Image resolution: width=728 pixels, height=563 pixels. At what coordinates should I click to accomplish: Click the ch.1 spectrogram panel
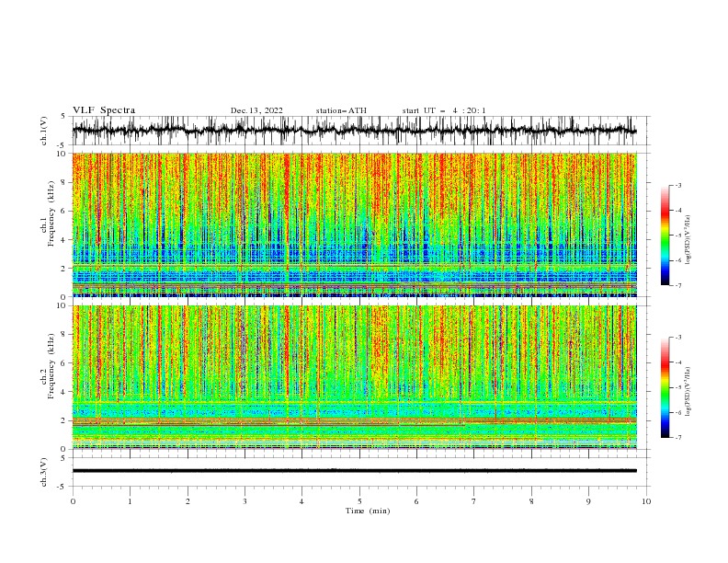click(x=354, y=224)
